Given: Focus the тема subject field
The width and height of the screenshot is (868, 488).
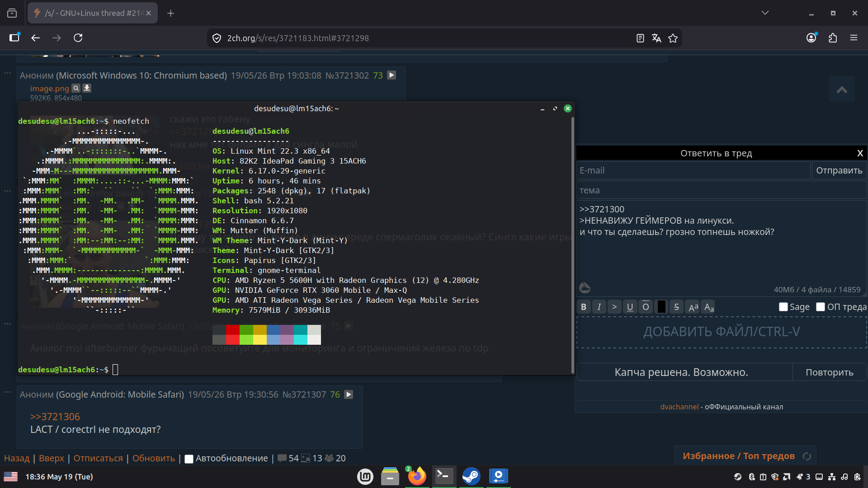Looking at the screenshot, I should (722, 191).
